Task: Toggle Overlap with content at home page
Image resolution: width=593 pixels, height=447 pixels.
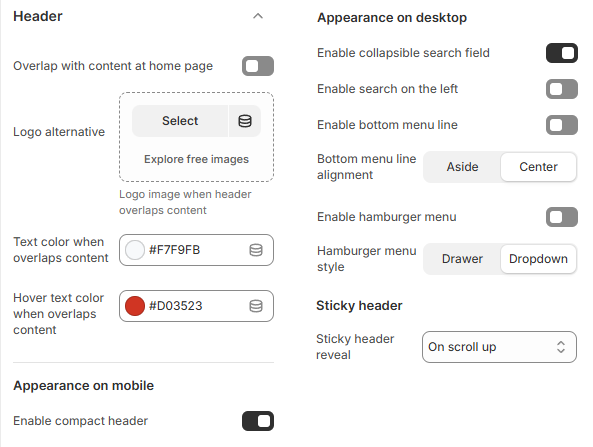Action: pyautogui.click(x=258, y=66)
